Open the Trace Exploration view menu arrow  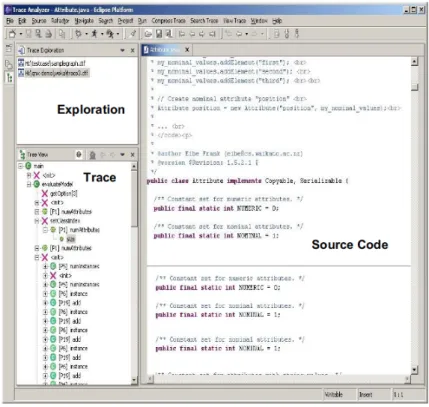click(x=122, y=50)
